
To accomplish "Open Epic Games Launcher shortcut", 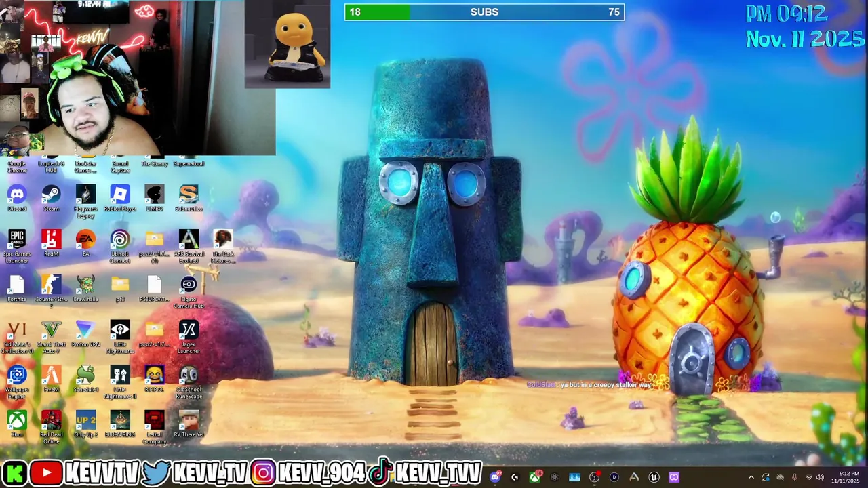I will click(17, 246).
